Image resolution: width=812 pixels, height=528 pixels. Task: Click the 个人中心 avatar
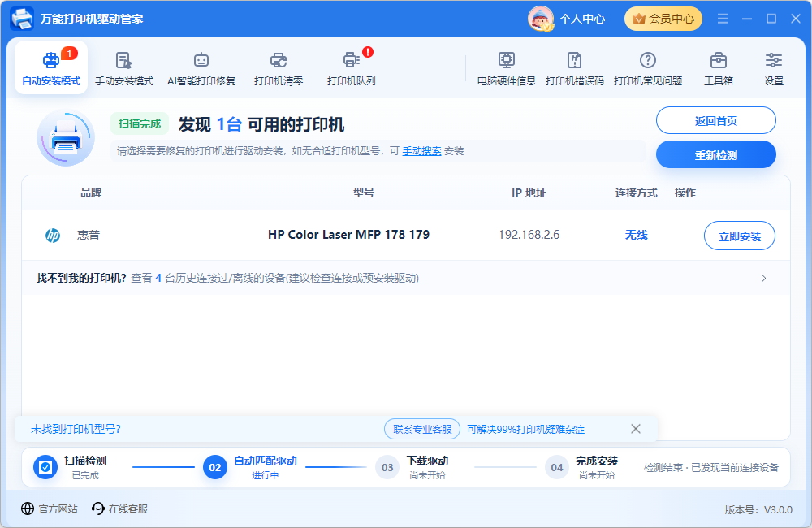(x=541, y=19)
